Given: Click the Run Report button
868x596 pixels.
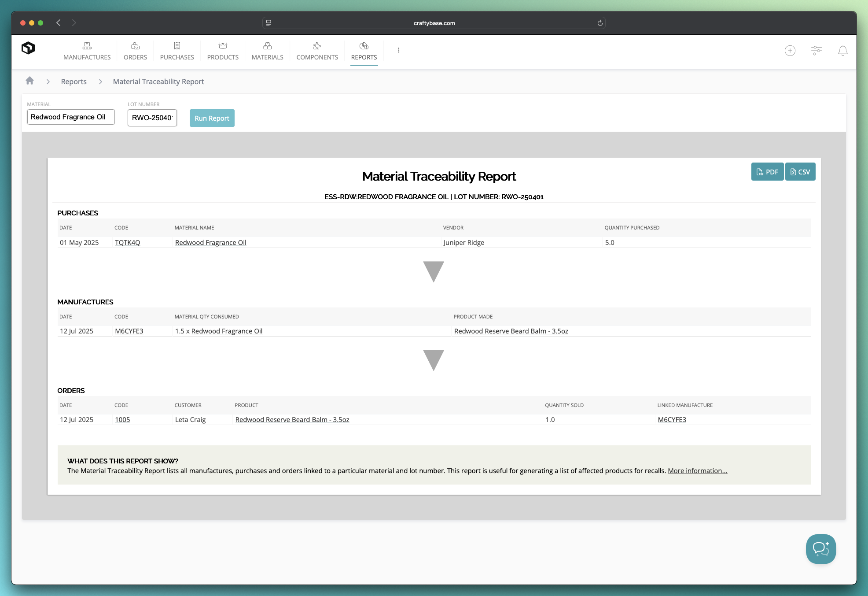Looking at the screenshot, I should click(x=212, y=118).
